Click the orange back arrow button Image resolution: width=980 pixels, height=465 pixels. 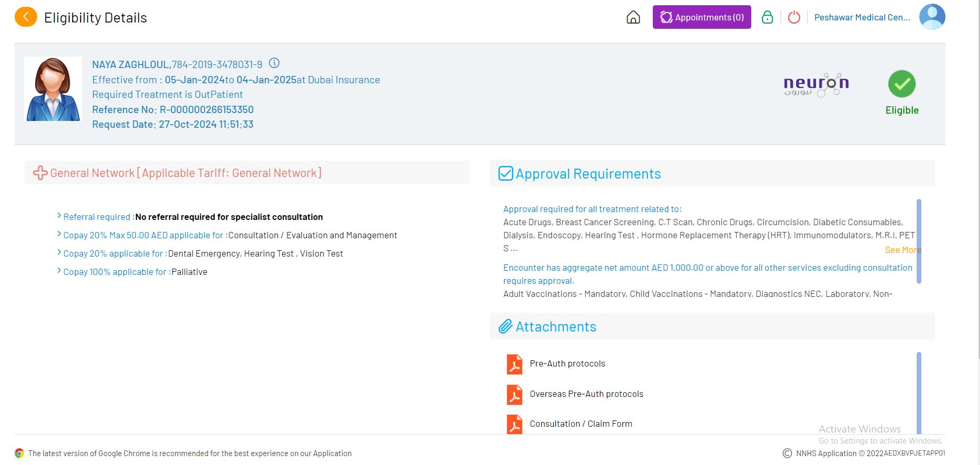point(26,17)
